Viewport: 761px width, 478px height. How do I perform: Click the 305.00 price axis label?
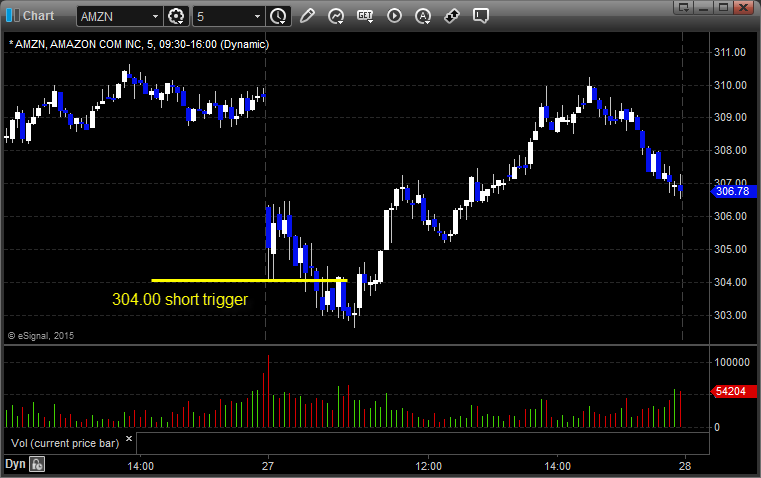pos(730,249)
